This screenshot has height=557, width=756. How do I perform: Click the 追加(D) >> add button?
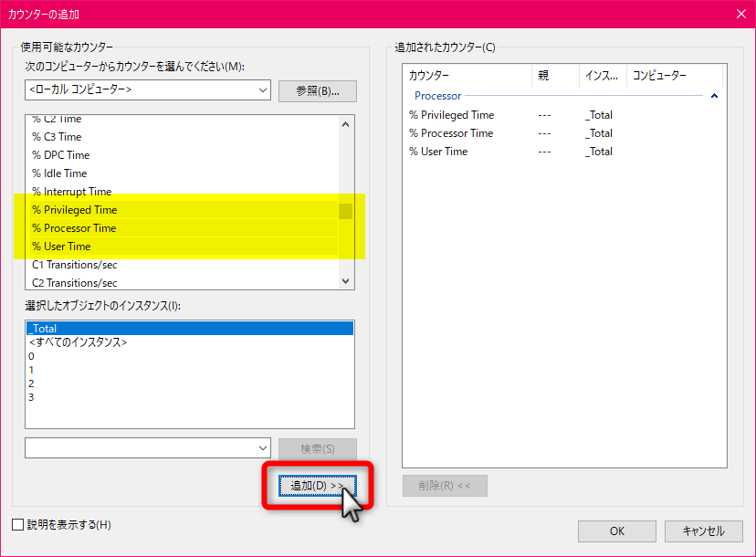317,486
